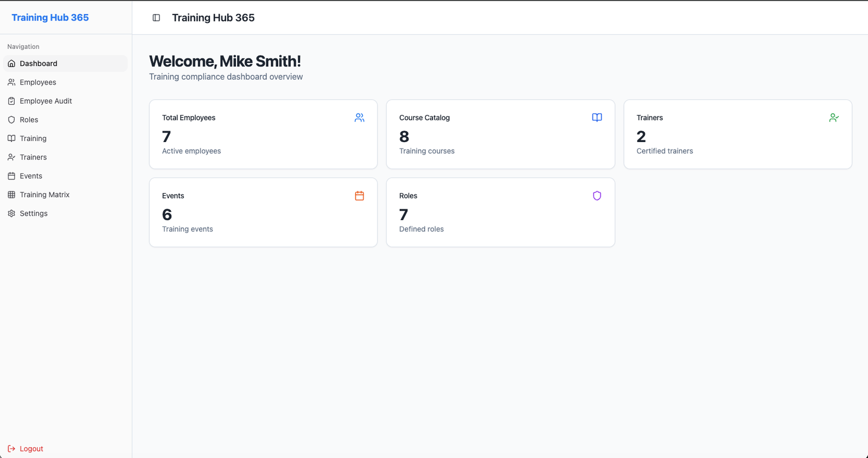The width and height of the screenshot is (868, 458).
Task: Click the Roles shield icon in sidebar
Action: [x=11, y=120]
